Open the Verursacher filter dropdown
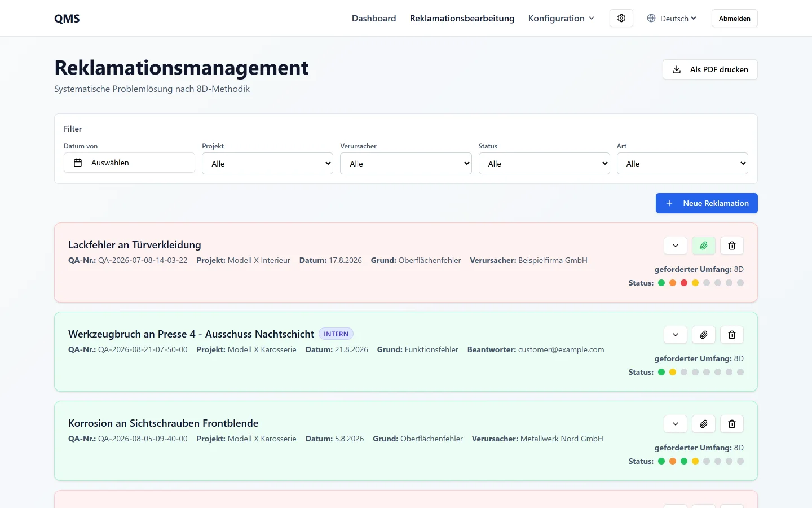 click(x=406, y=163)
